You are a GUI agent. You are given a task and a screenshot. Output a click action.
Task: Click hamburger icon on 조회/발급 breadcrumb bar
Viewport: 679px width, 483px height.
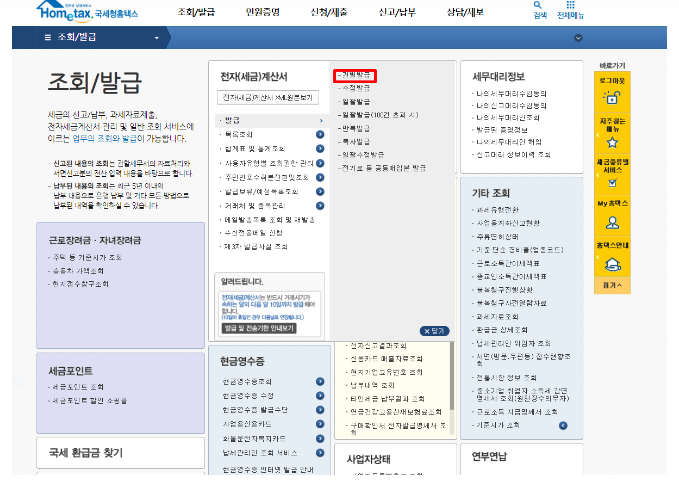[x=48, y=38]
